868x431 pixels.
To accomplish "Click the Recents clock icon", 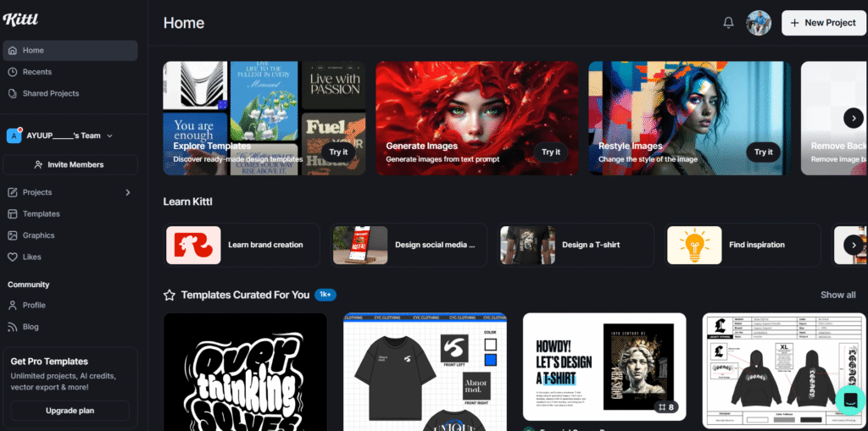I will tap(13, 72).
